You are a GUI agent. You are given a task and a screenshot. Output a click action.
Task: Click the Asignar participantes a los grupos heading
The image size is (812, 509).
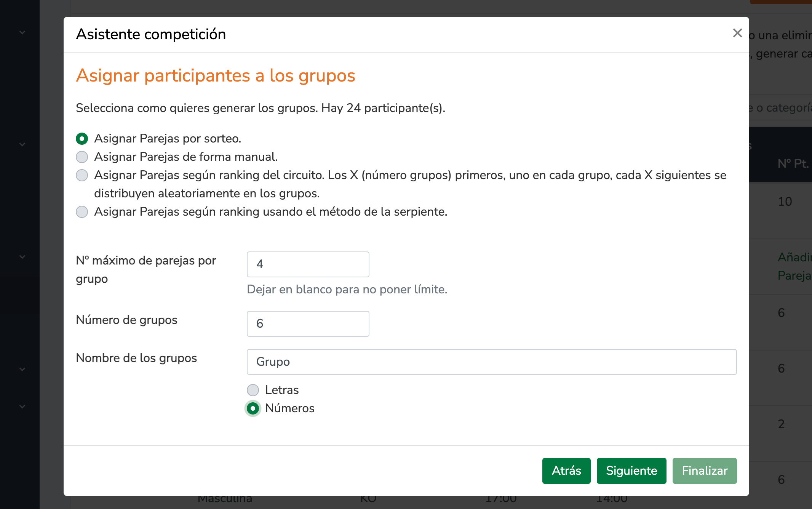click(x=215, y=75)
